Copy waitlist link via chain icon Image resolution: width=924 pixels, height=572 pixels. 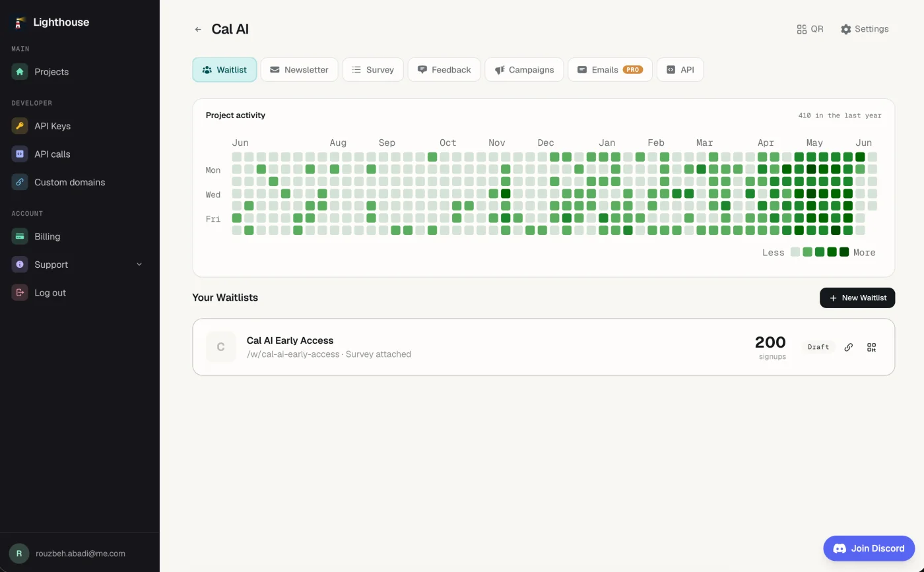point(848,347)
